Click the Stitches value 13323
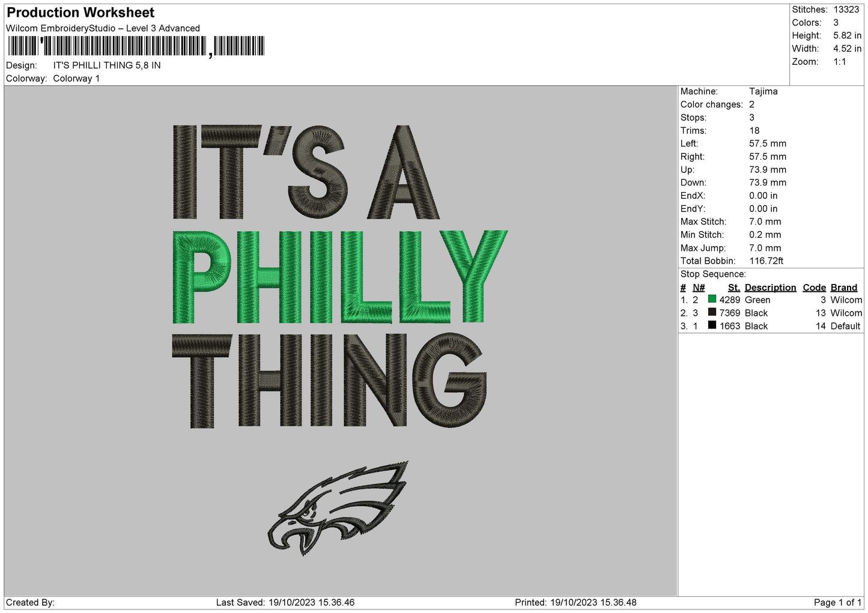 point(846,10)
